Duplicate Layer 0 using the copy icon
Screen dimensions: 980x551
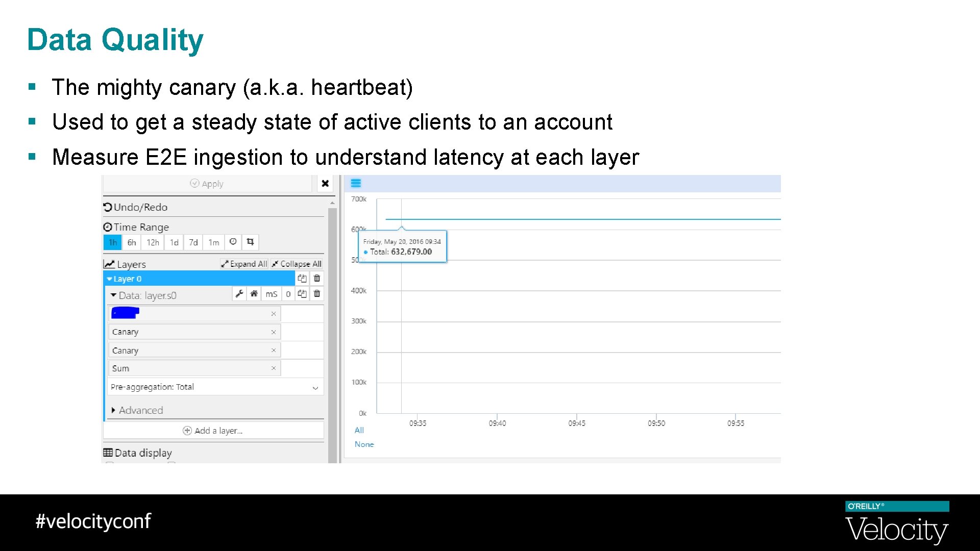(x=302, y=278)
